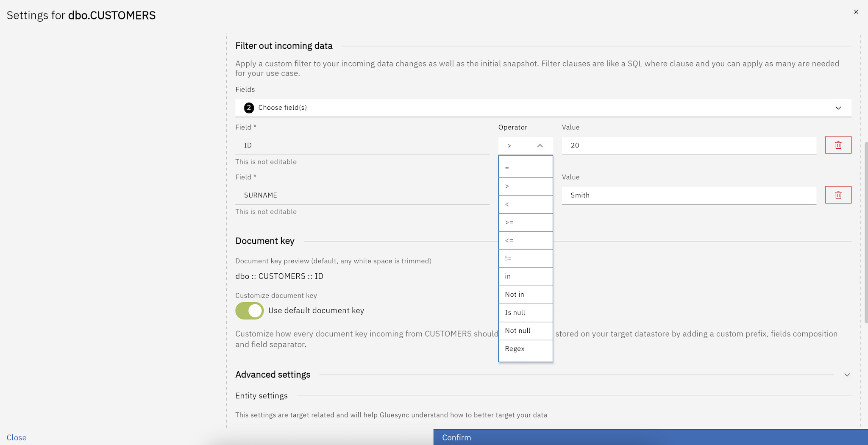Close the settings dialog with X
Screen dimensions: 868x445
coord(856,12)
